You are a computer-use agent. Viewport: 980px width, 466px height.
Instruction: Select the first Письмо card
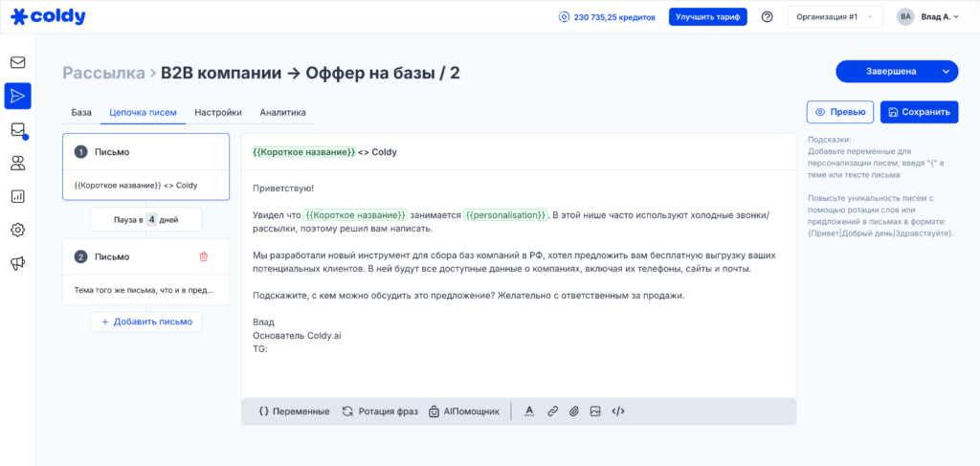146,166
